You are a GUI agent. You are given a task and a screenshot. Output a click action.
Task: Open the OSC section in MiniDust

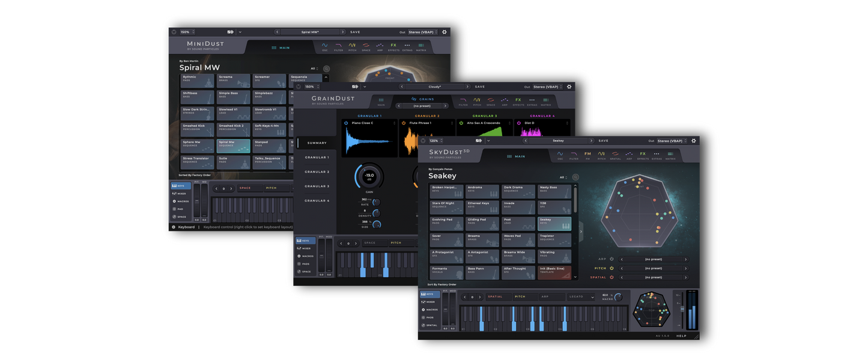click(324, 46)
